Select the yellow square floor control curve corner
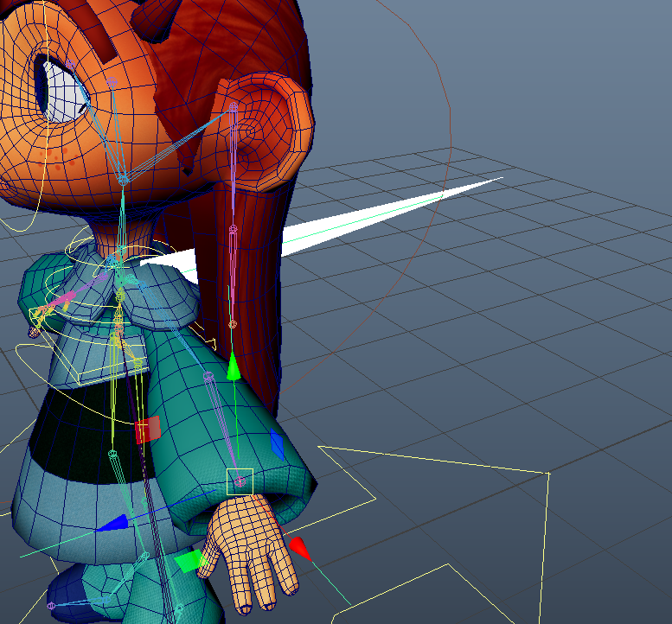The image size is (672, 624). tap(549, 474)
